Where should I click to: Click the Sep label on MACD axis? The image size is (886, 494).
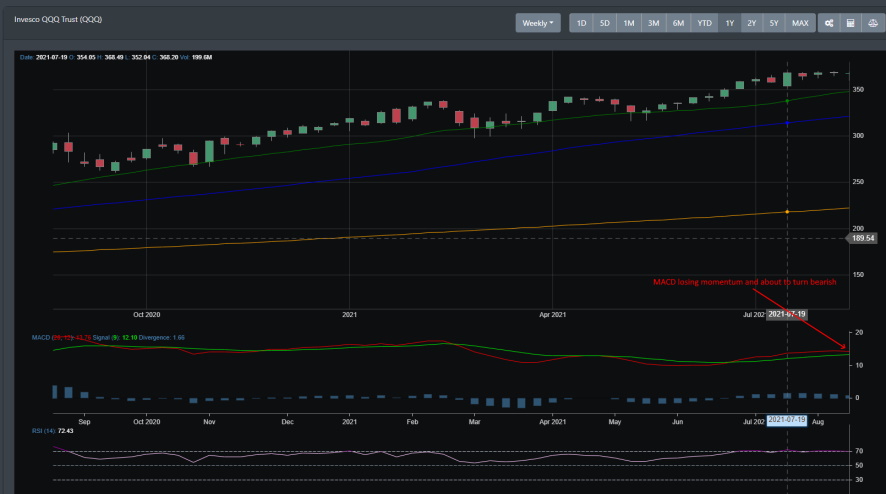84,422
